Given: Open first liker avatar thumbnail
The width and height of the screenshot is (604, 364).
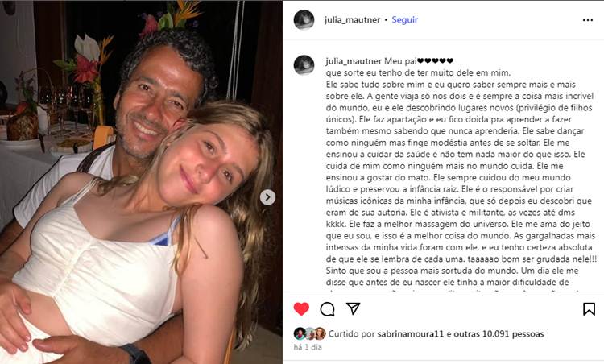Looking at the screenshot, I should click(300, 333).
